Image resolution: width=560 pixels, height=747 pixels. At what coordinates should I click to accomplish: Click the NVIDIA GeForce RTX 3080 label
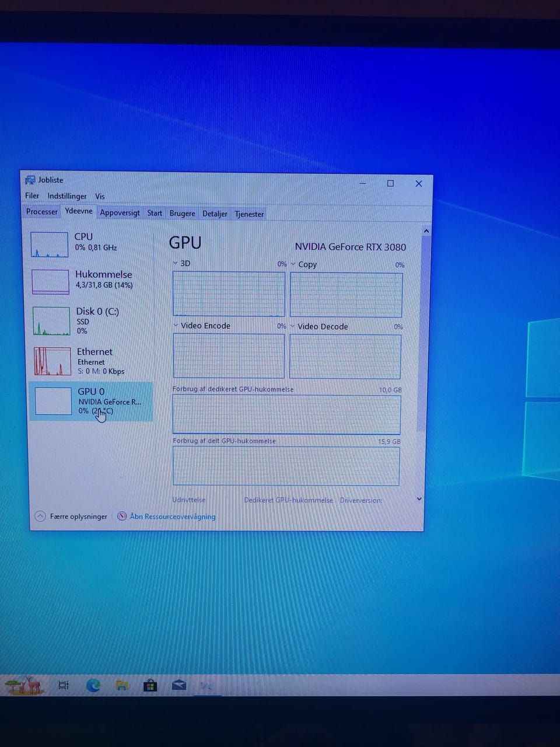coord(350,247)
